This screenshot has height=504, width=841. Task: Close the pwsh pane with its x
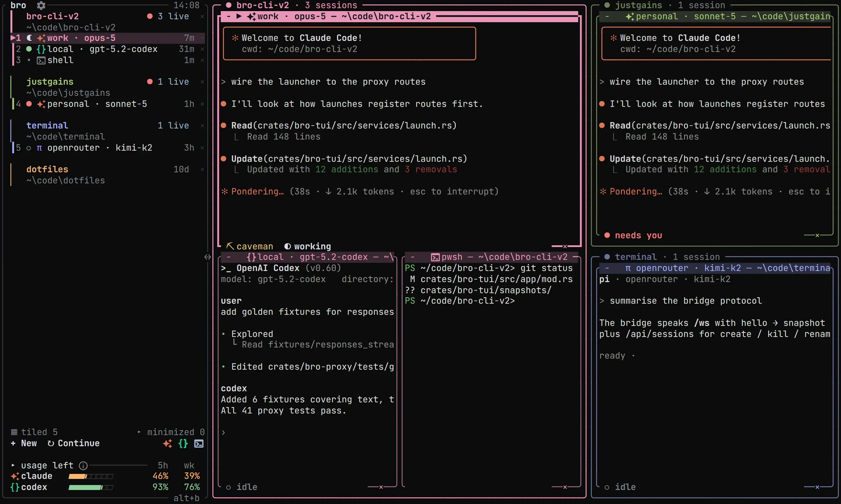[x=565, y=487]
